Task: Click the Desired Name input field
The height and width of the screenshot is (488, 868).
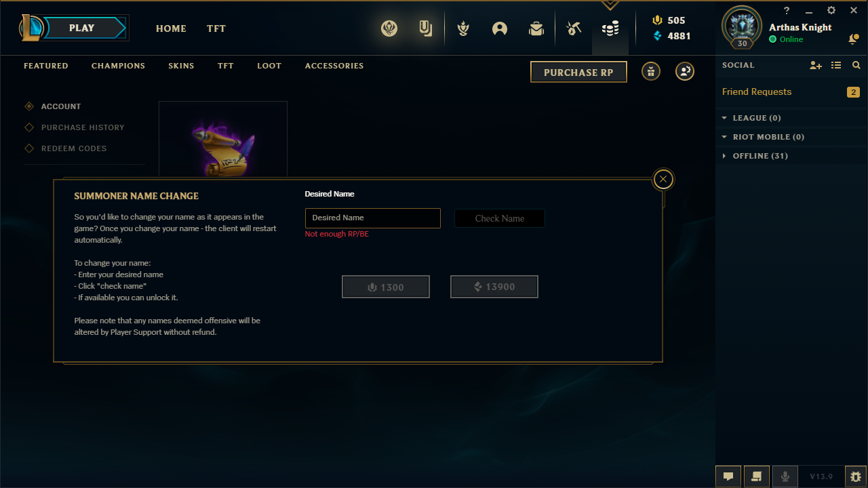Action: click(x=373, y=218)
